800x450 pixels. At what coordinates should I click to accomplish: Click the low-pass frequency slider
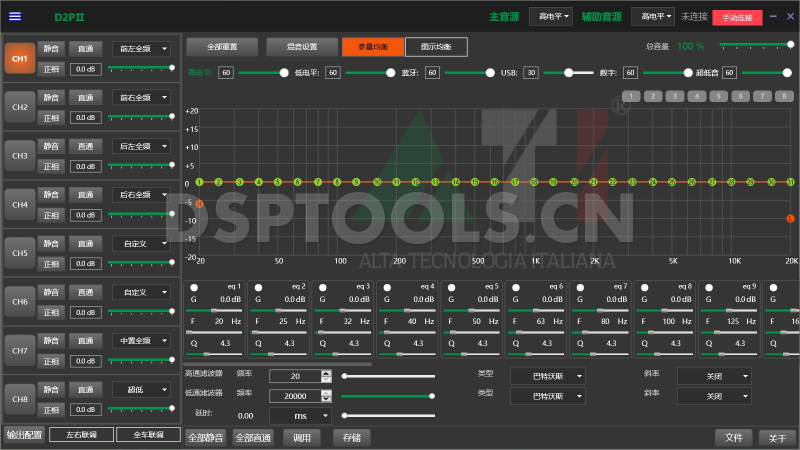[x=388, y=396]
